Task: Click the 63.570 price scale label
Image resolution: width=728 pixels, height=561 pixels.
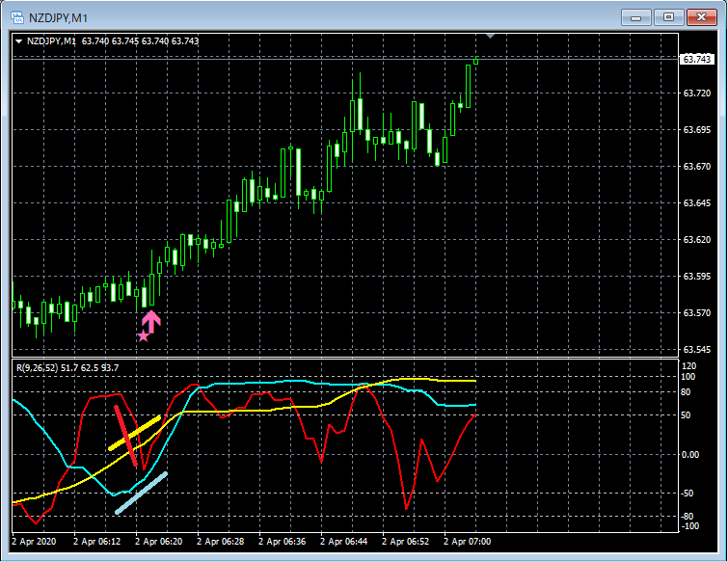Action: coord(697,312)
